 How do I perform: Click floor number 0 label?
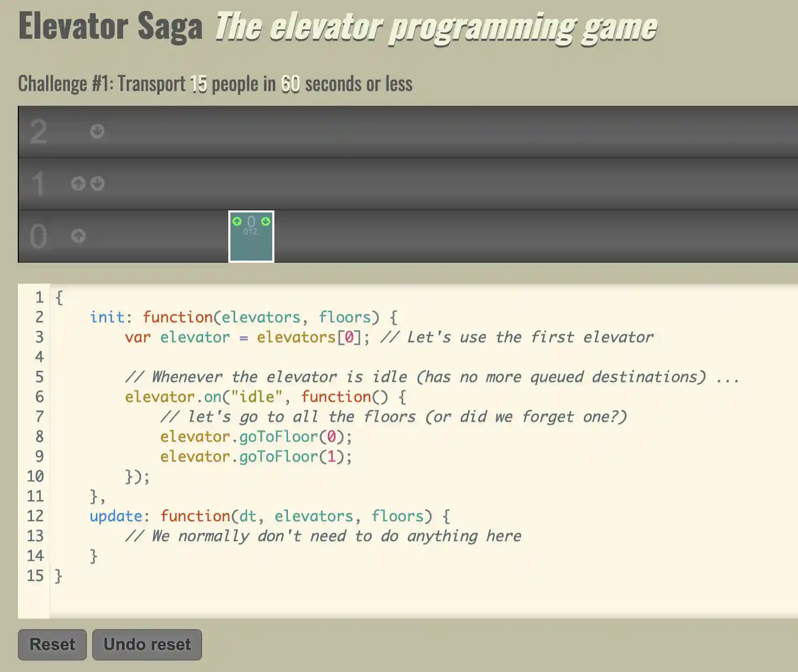(x=38, y=236)
